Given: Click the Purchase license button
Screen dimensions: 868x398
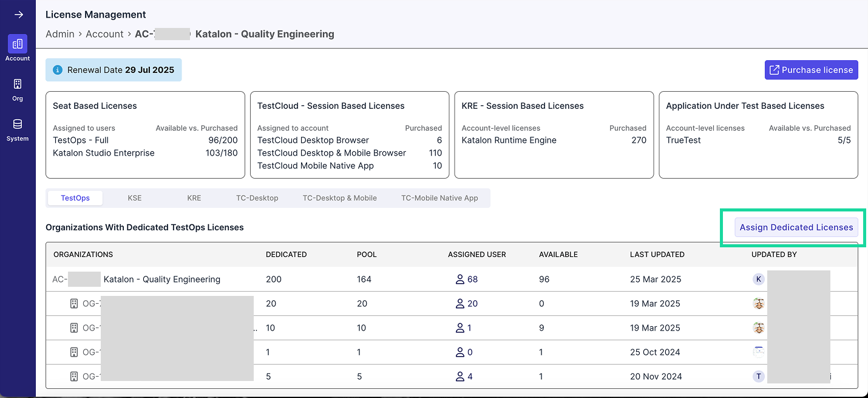Looking at the screenshot, I should coord(811,70).
